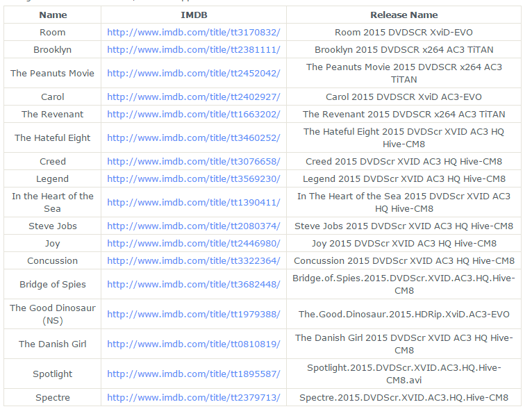
Task: Open The Hateful Eight IMDB link
Action: tap(194, 138)
